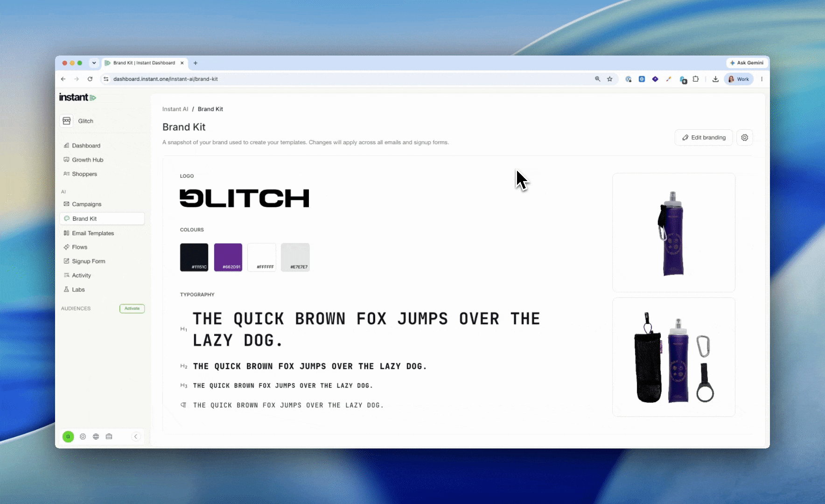Click the green user avatar at sidebar bottom
Image resolution: width=825 pixels, height=504 pixels.
[x=68, y=437]
